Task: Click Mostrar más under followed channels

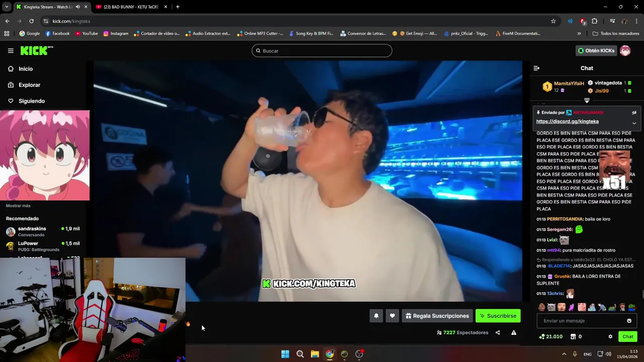Action: [x=18, y=206]
